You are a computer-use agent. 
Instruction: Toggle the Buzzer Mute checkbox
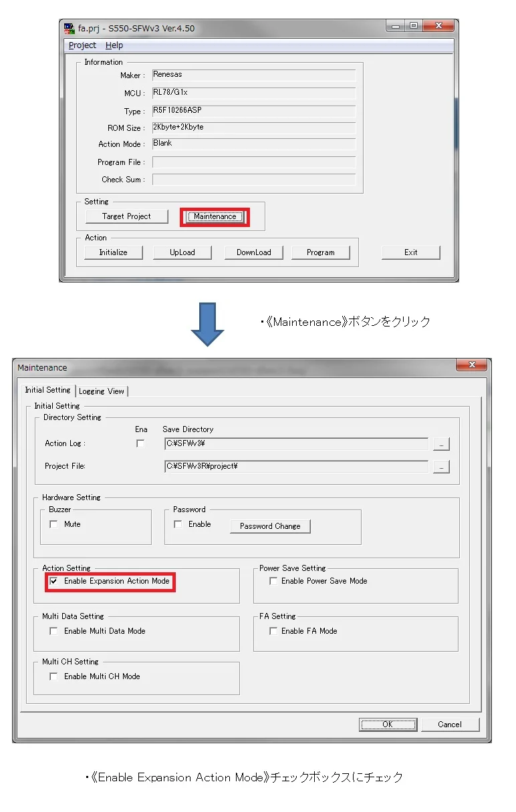point(54,525)
